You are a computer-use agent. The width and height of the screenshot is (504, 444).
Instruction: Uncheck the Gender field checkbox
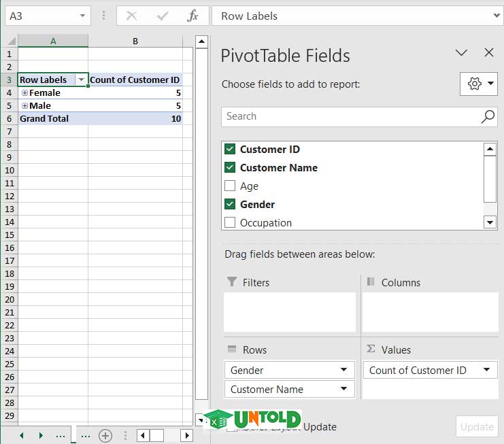pos(230,204)
